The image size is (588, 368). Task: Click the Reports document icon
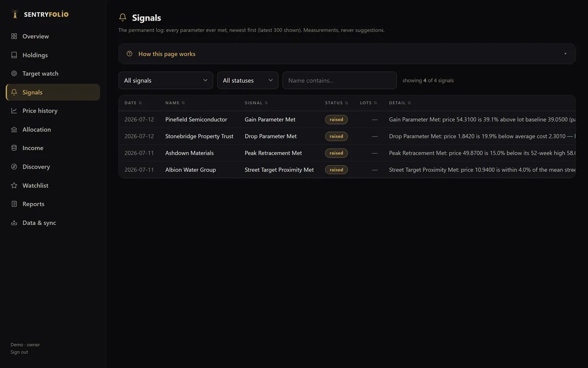pos(14,204)
